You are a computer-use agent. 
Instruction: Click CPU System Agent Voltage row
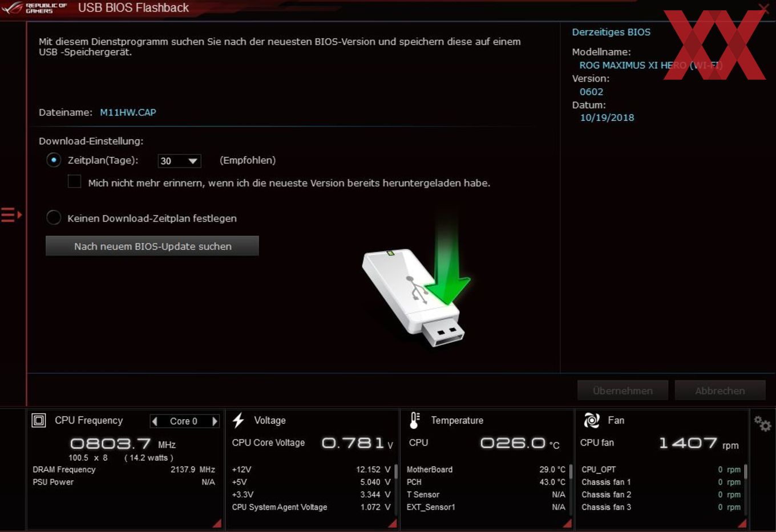click(311, 507)
